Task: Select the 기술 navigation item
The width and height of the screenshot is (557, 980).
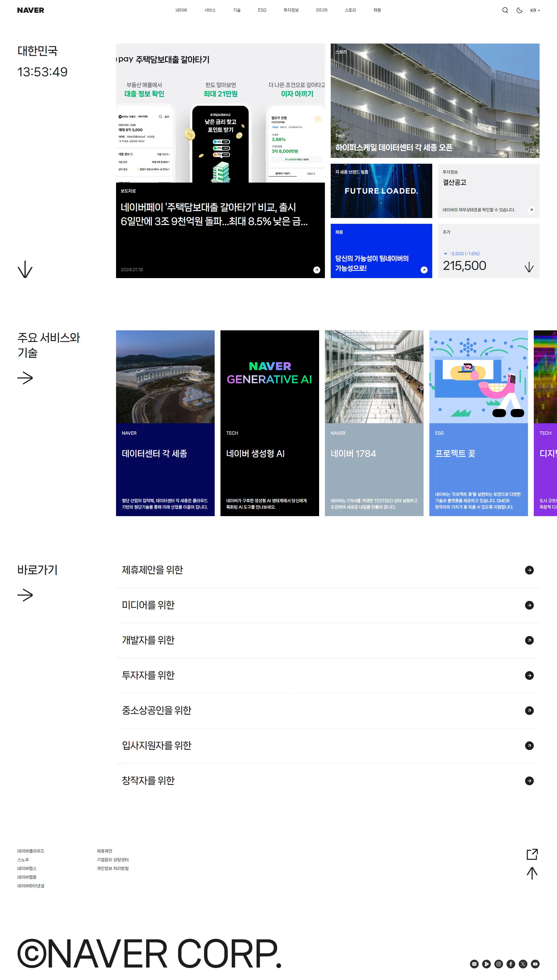Action: (x=237, y=10)
